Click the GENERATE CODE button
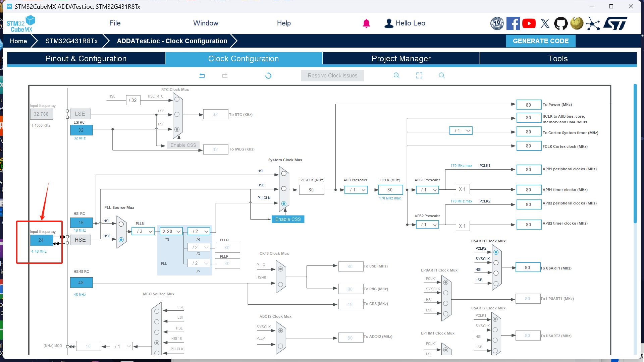 540,41
